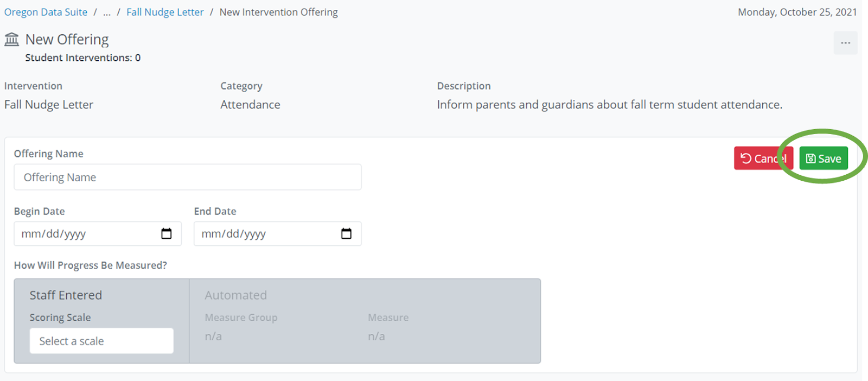868x381 pixels.
Task: Choose the Staff Entered progress option
Action: pos(66,295)
